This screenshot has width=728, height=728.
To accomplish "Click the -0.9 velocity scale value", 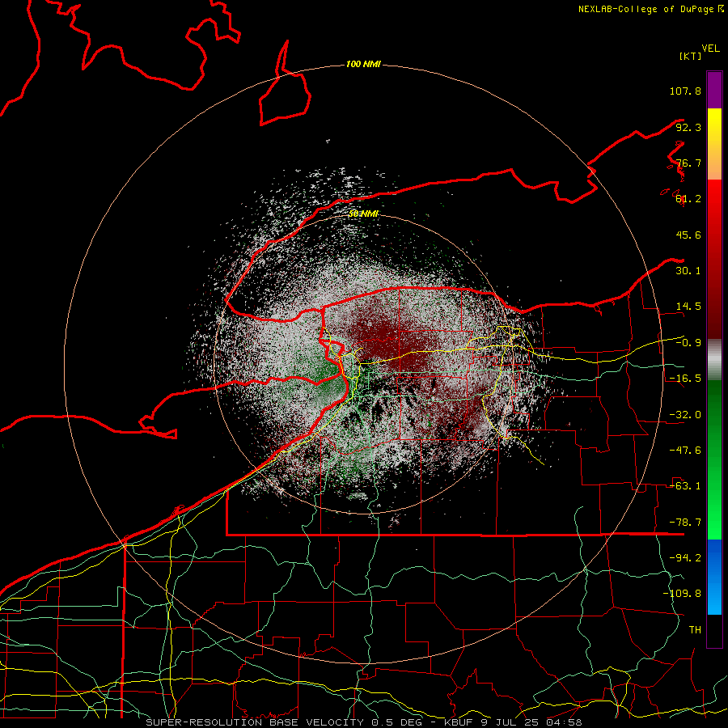I will [688, 343].
